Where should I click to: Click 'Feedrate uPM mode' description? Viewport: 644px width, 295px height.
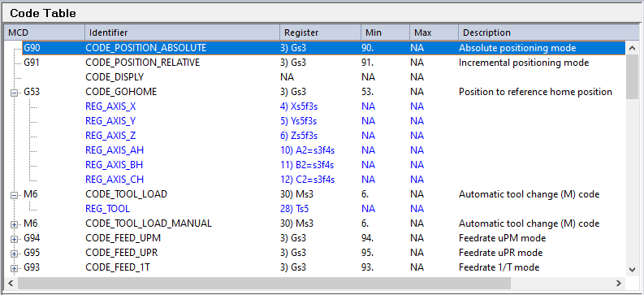pyautogui.click(x=502, y=238)
